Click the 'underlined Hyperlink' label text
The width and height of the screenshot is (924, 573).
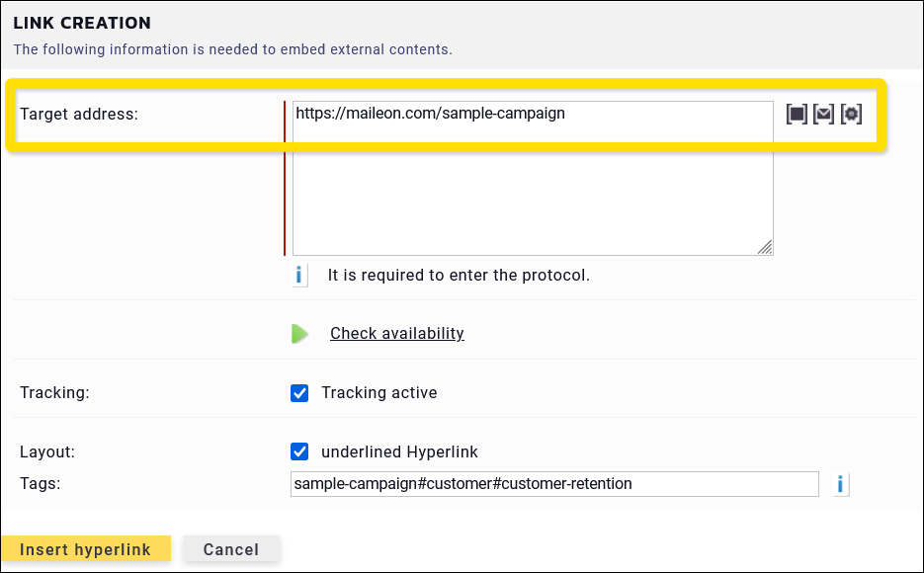point(399,452)
